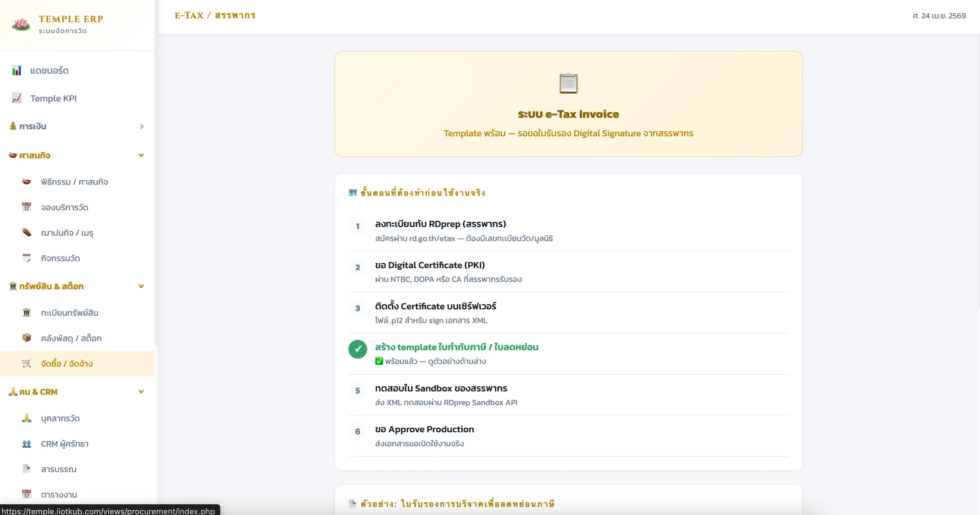Click step ขอ Approve Production

tap(424, 429)
